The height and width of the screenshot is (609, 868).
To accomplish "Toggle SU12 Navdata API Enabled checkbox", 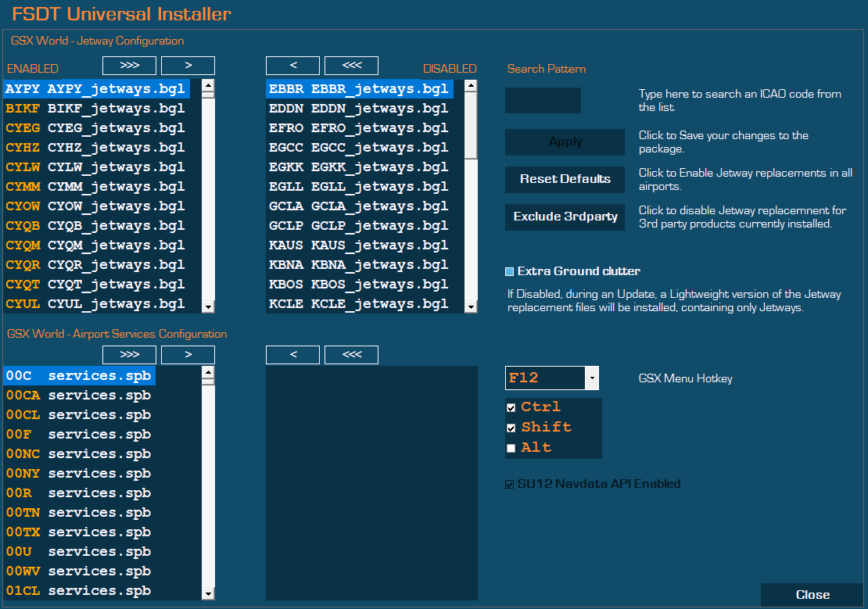I will [x=509, y=485].
